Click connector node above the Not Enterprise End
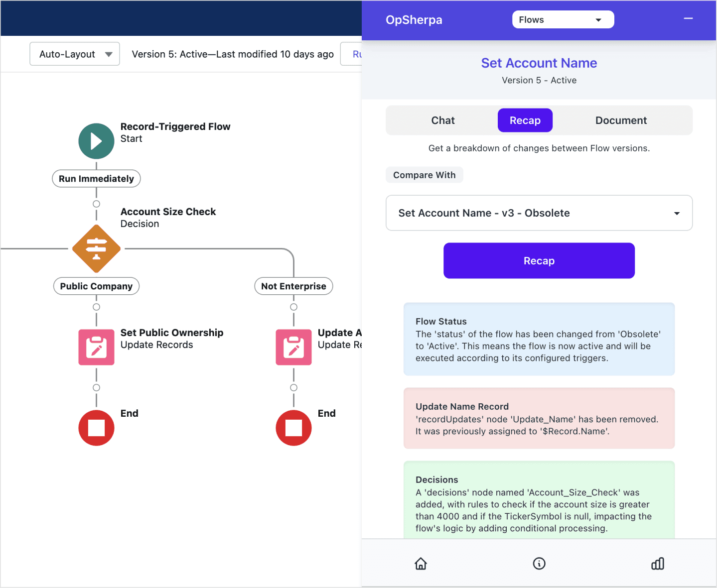717x588 pixels. (293, 387)
